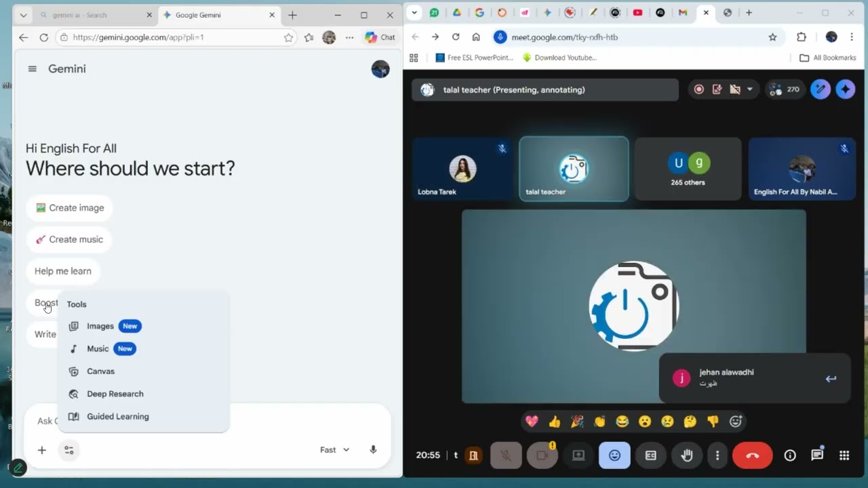Switch to the Gmail tab
This screenshot has width=868, height=488.
point(683,12)
